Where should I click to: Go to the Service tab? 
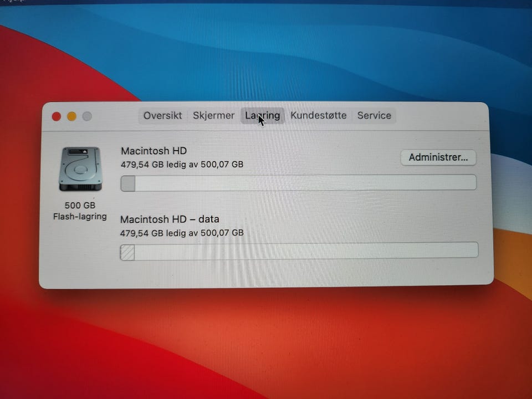point(374,116)
